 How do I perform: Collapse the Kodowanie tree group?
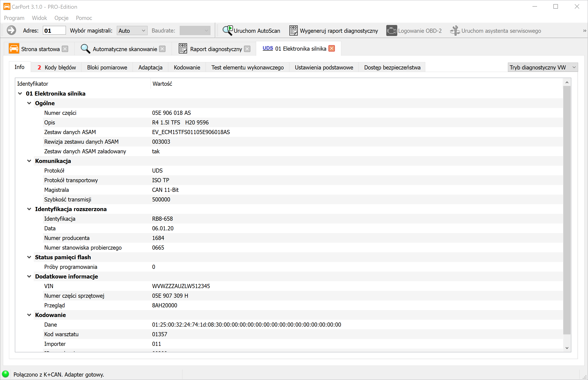[29, 315]
